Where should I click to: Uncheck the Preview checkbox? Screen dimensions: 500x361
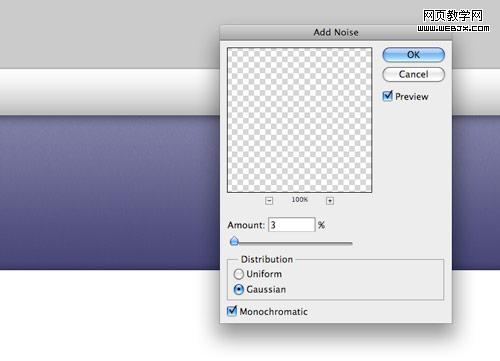(388, 96)
